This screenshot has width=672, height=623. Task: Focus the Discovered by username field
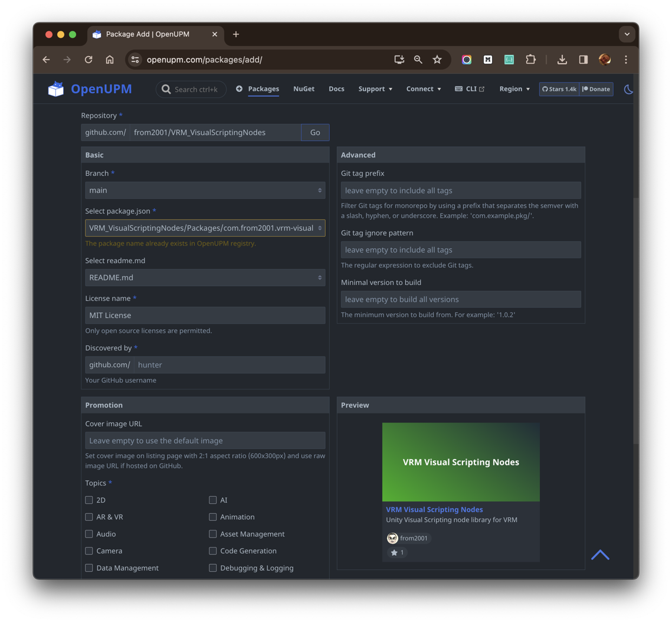click(230, 365)
